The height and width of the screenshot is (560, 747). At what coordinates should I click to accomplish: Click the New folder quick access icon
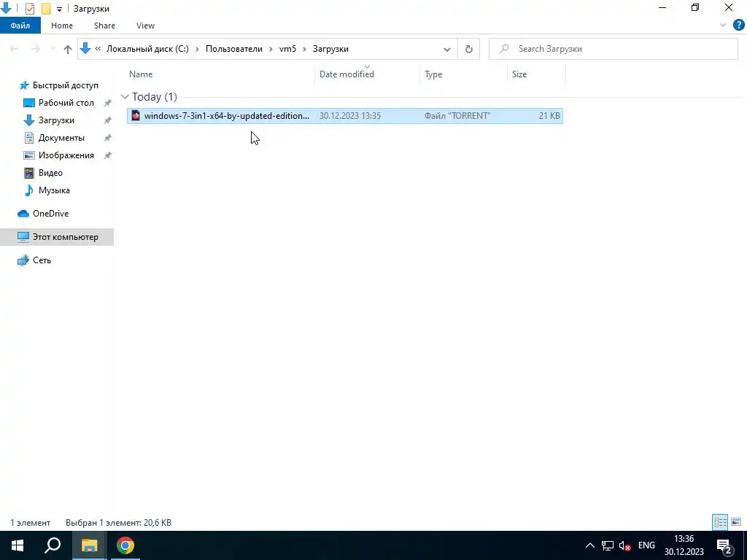(x=46, y=9)
